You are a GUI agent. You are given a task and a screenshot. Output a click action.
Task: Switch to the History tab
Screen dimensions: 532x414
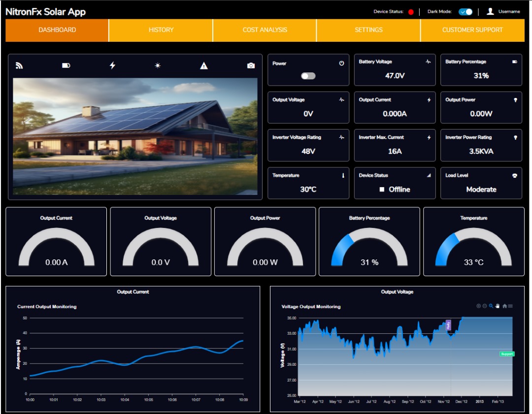point(161,30)
